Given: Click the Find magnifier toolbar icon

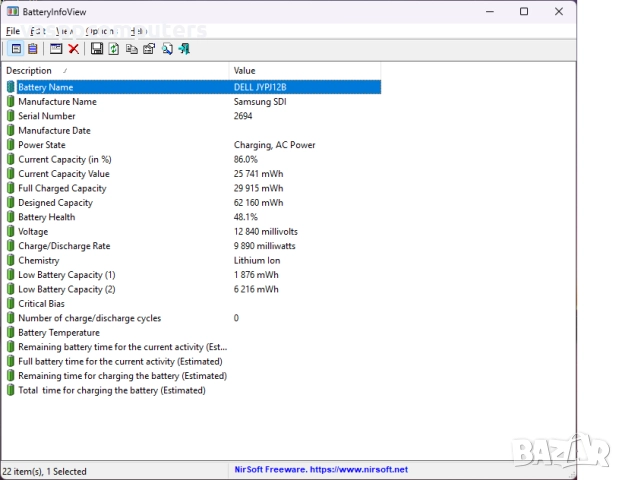Looking at the screenshot, I should [167, 49].
